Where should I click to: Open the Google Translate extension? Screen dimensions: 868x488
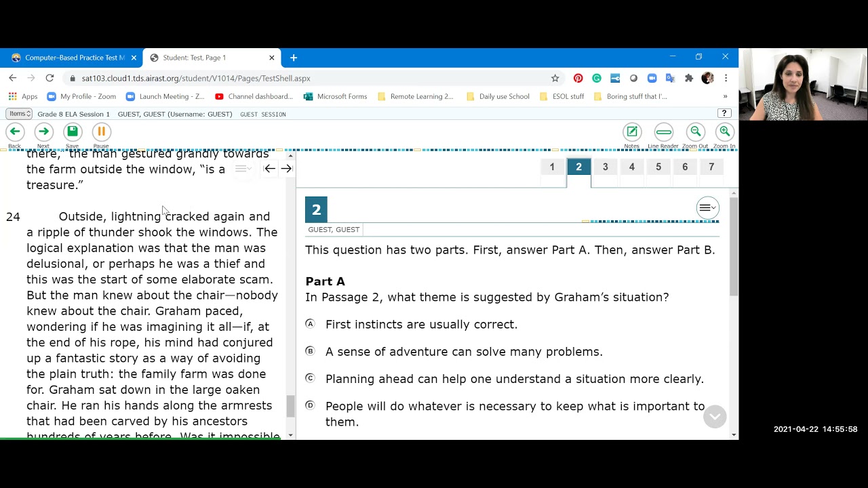click(670, 78)
